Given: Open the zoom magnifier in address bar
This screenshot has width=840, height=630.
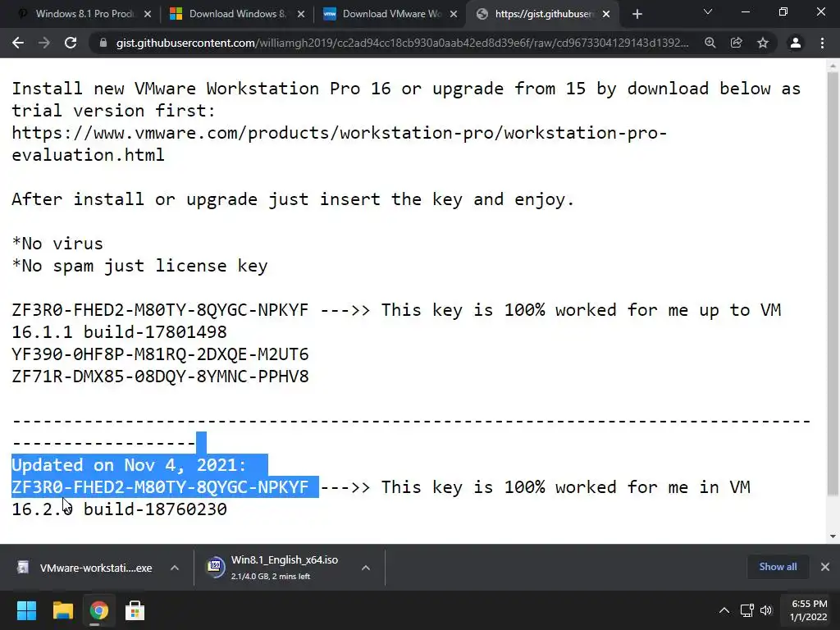Looking at the screenshot, I should 710,43.
